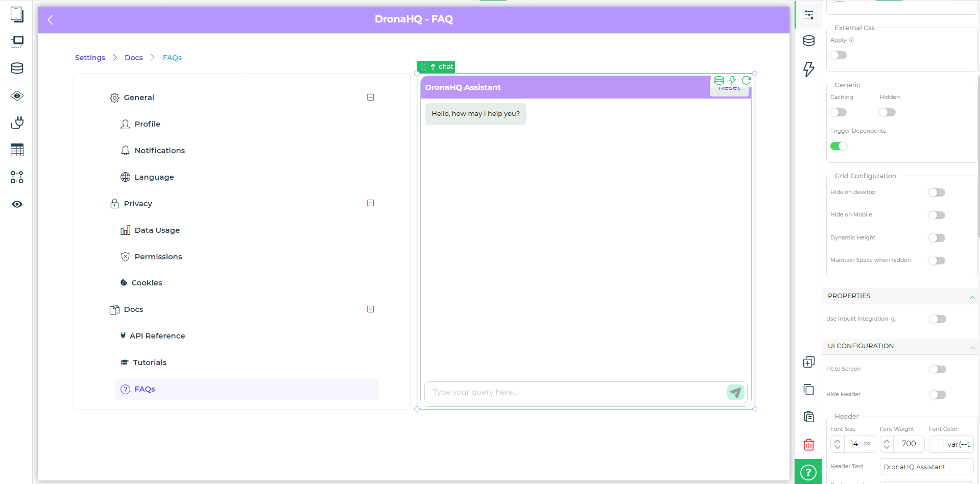Click the duplicate control icon
Image resolution: width=980 pixels, height=484 pixels.
(809, 362)
